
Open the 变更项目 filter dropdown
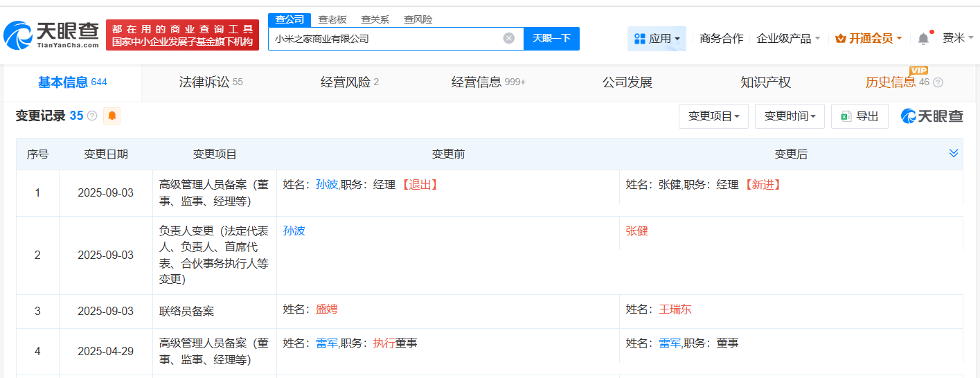(713, 116)
